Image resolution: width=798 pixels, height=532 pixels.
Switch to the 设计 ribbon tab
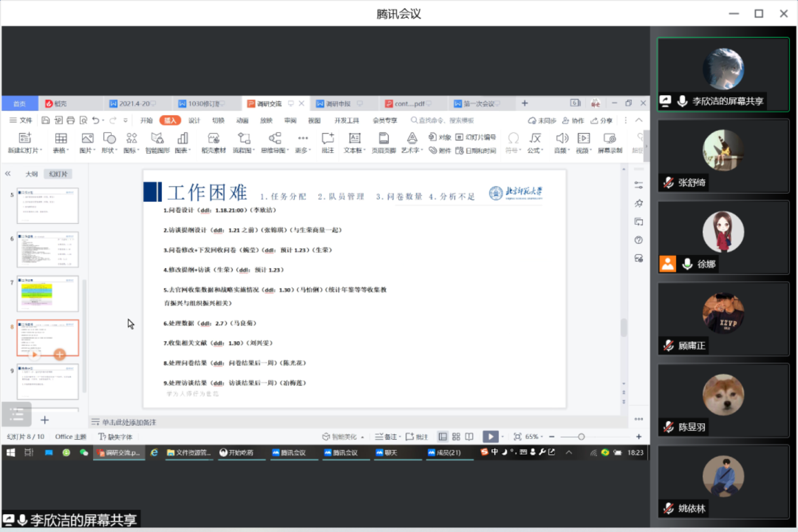[194, 120]
